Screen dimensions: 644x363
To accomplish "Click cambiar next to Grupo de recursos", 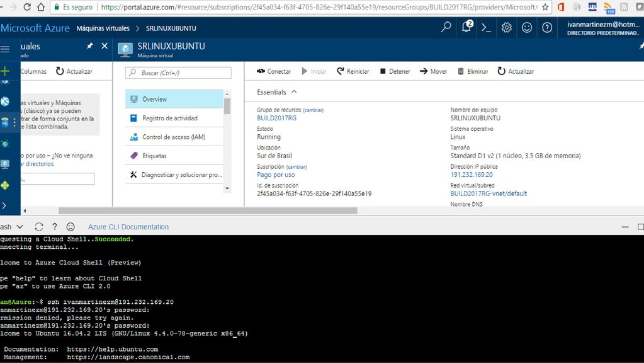I will point(313,110).
